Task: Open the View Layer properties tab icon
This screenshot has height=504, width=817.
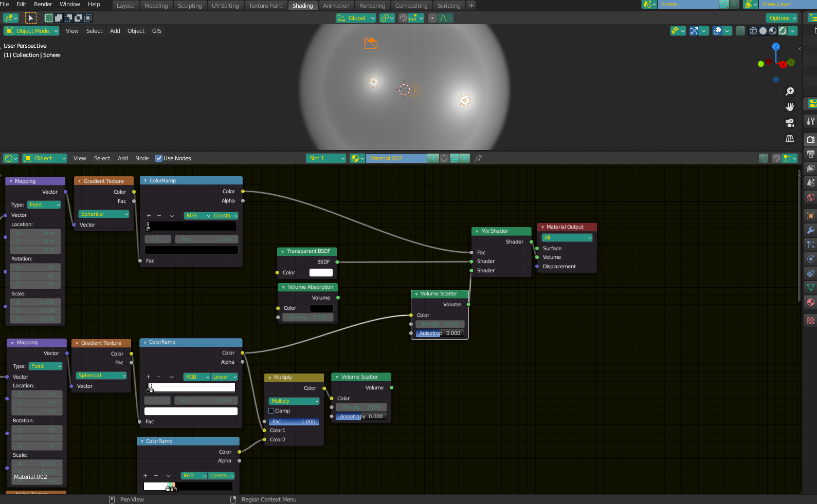Action: (811, 168)
